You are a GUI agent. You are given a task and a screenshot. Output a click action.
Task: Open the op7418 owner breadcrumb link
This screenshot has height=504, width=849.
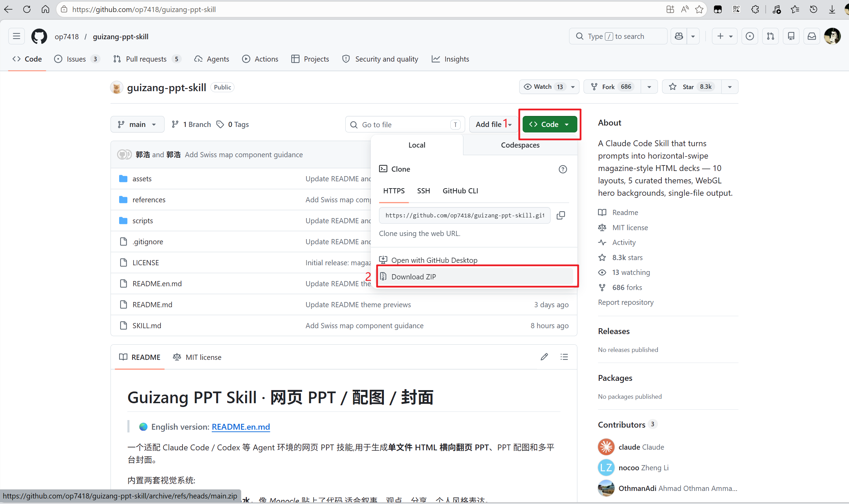click(x=66, y=36)
